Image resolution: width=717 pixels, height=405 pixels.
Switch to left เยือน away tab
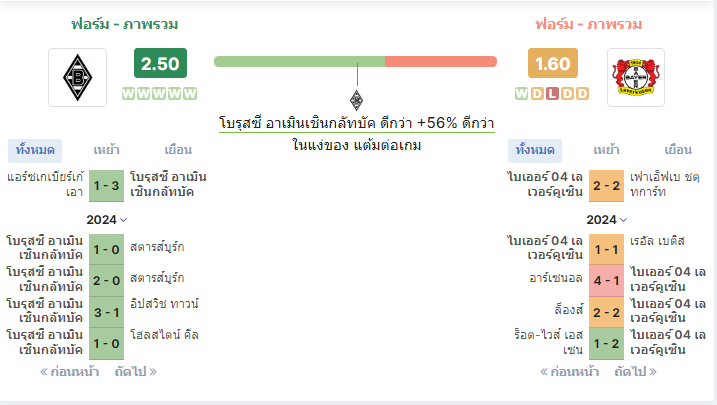click(x=178, y=150)
